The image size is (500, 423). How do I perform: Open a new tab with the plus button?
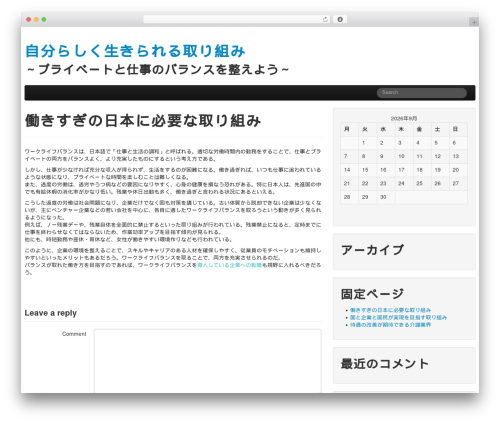[x=474, y=22]
